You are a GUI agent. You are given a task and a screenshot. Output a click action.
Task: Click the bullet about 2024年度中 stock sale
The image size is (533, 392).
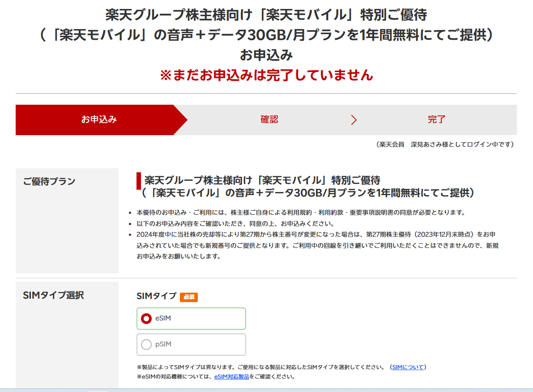pyautogui.click(x=317, y=245)
